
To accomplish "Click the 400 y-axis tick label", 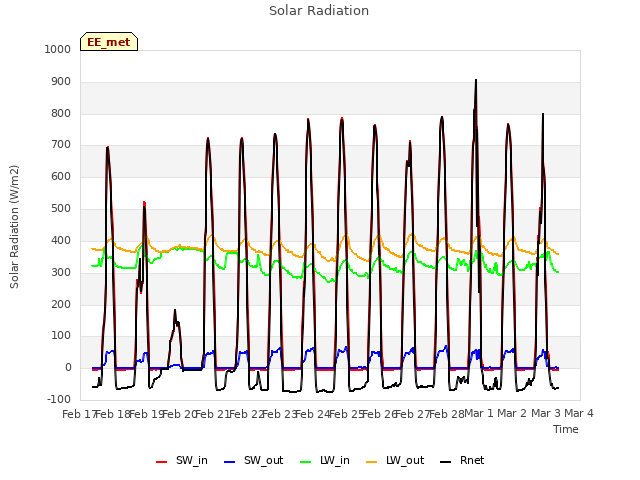I will 61,240.
